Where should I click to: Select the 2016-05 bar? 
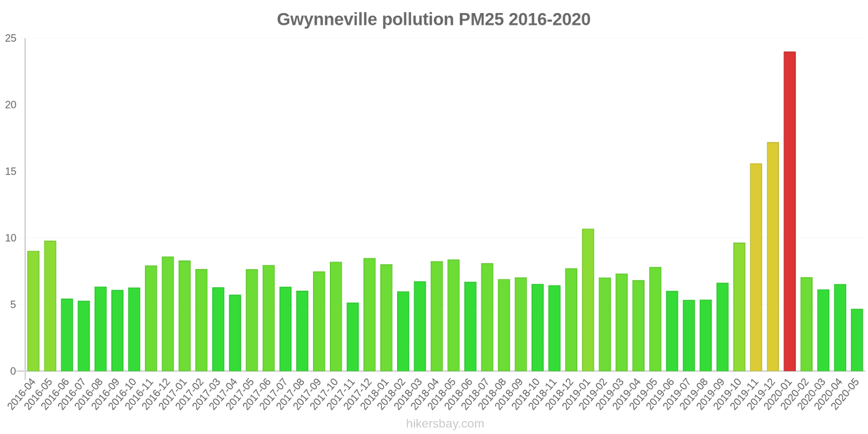coord(50,306)
